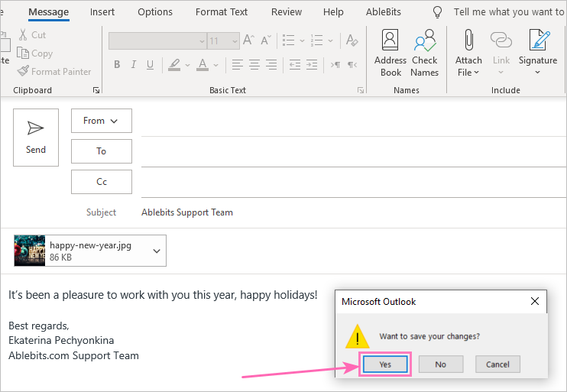
Task: Click Yes to save changes
Action: 385,364
